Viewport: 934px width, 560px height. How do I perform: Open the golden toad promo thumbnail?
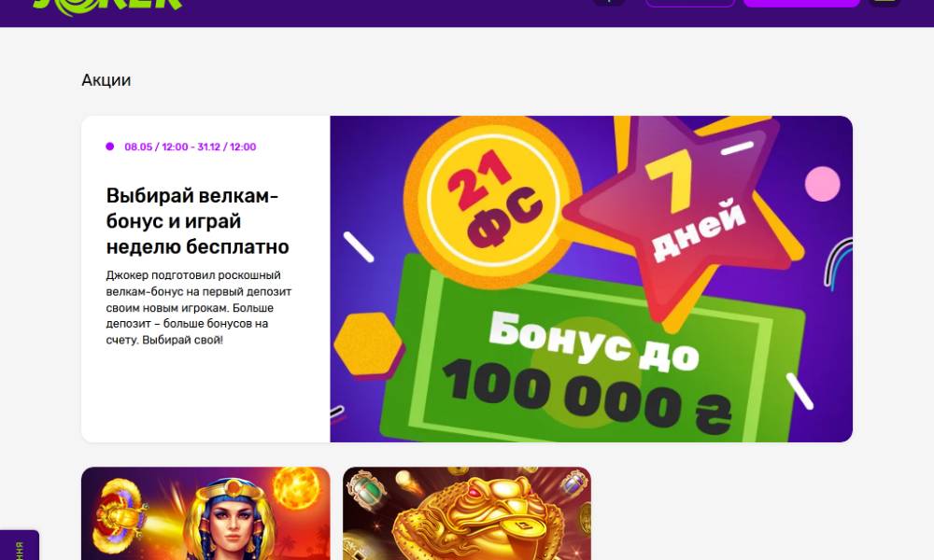coord(467,513)
